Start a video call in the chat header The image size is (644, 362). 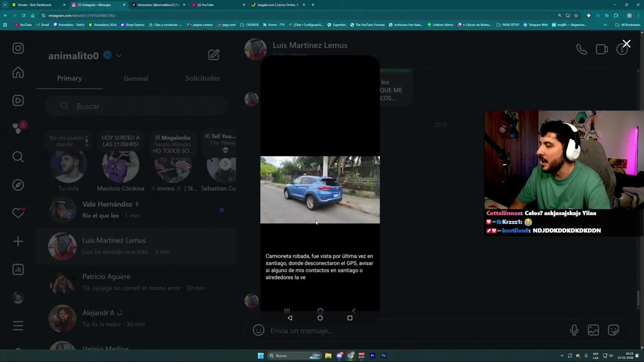[x=602, y=49]
